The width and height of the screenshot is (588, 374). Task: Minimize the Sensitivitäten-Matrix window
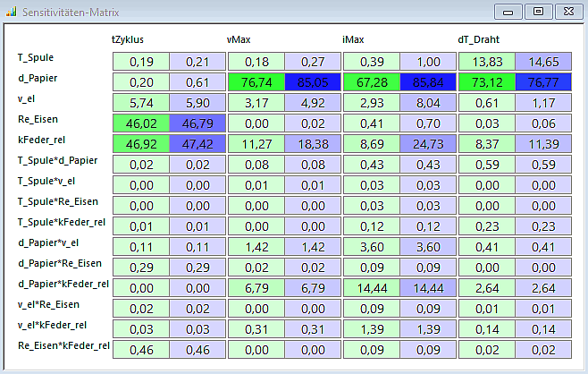point(509,12)
